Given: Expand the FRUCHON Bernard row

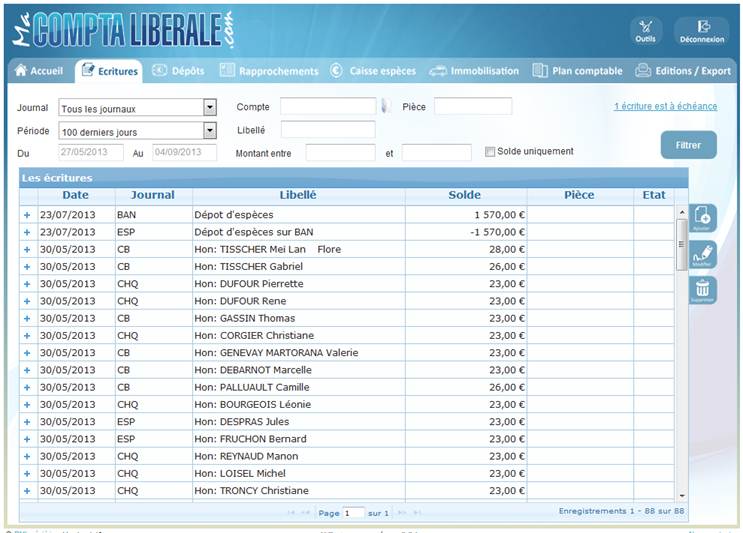Looking at the screenshot, I should 27,439.
